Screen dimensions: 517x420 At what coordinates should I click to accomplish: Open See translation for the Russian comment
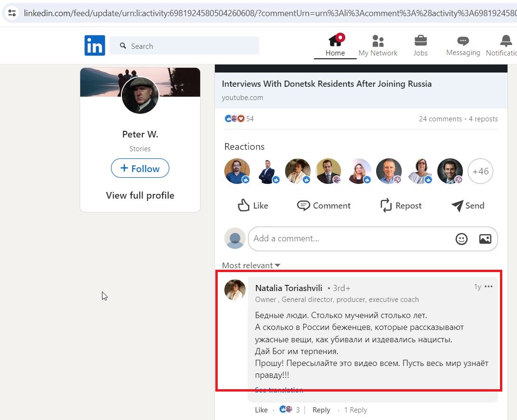point(279,390)
